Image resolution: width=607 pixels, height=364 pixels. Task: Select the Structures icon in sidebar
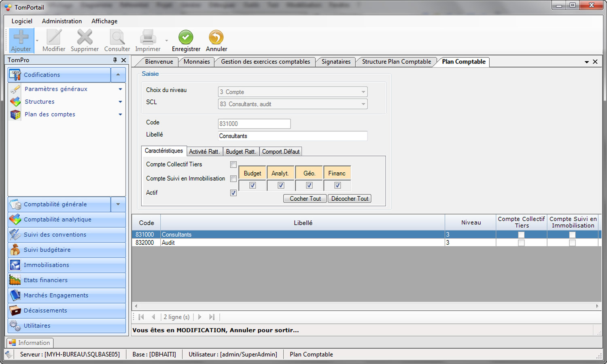tap(15, 102)
